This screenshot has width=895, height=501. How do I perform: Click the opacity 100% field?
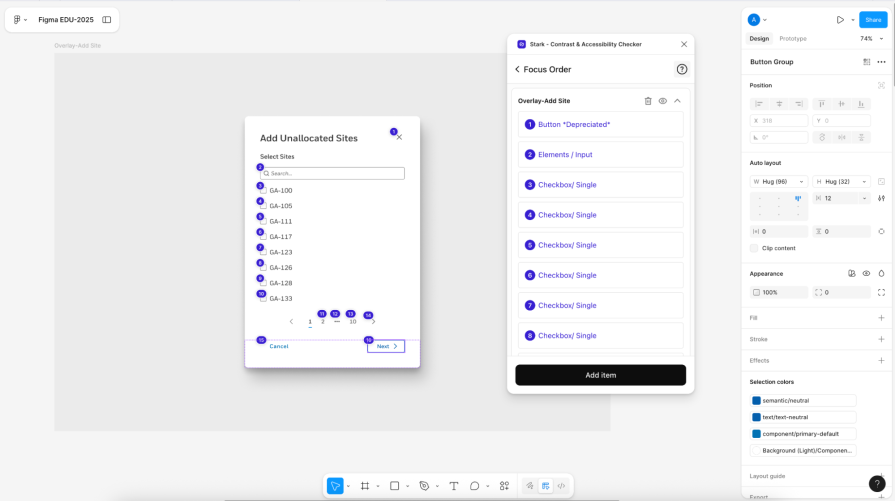click(779, 292)
